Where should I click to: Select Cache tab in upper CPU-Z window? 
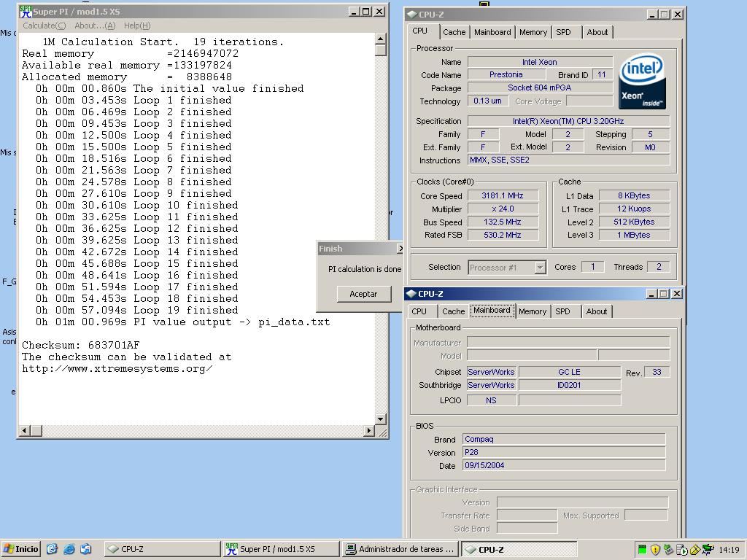(x=454, y=32)
